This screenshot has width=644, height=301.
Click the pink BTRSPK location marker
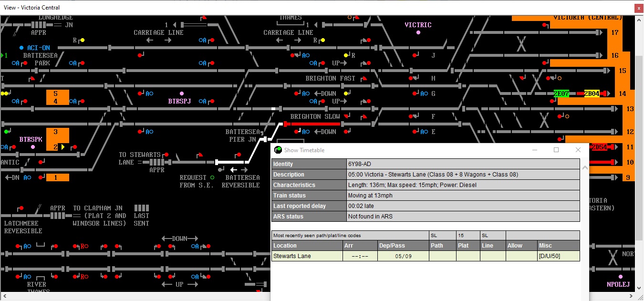point(33,147)
